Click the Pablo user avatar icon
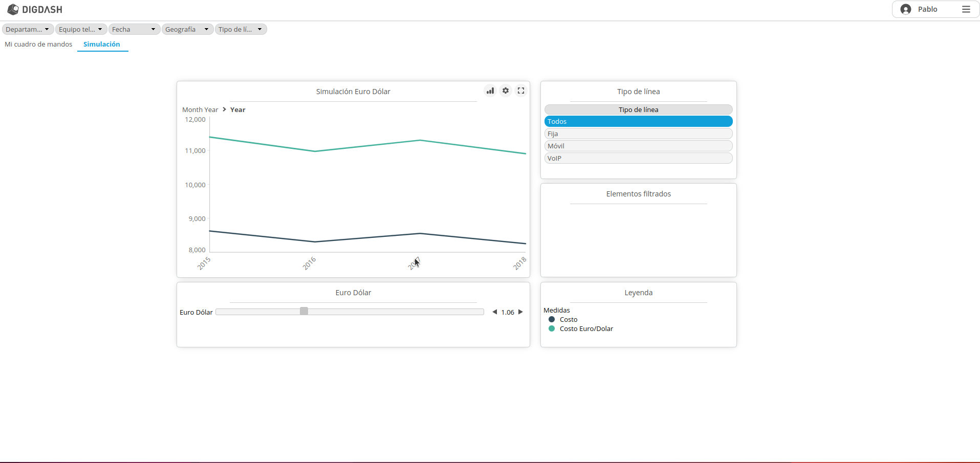 click(906, 9)
